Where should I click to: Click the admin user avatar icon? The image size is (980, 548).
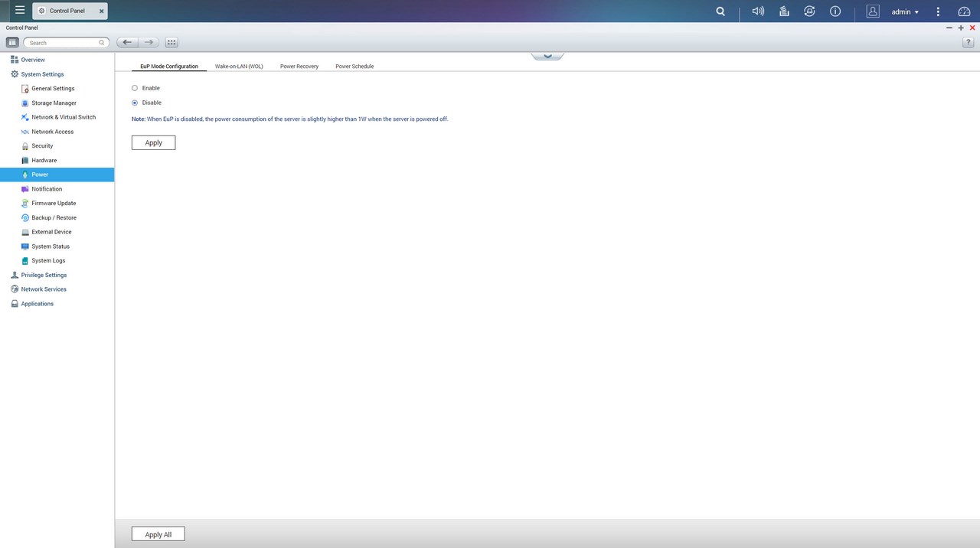(x=873, y=11)
